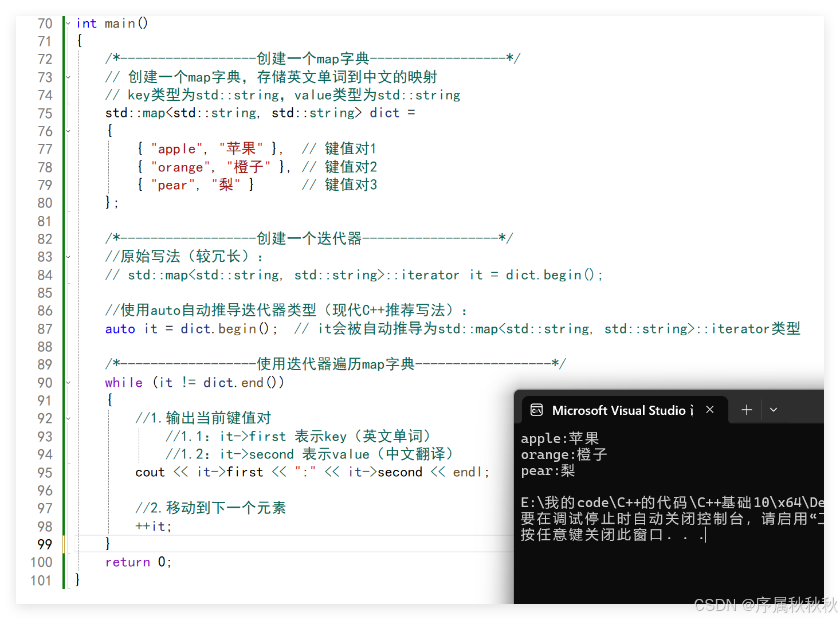Click the "apple:苹果" output line in console

tap(560, 438)
